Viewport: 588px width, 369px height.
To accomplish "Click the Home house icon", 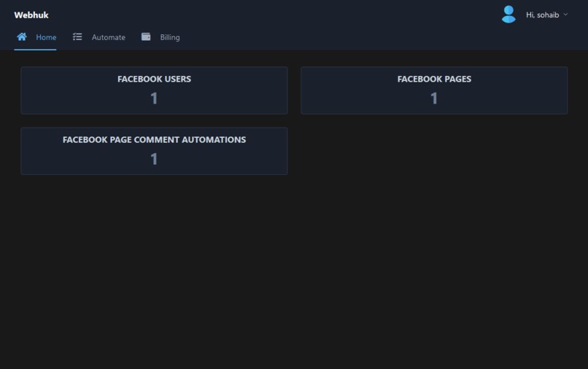I will click(x=22, y=36).
